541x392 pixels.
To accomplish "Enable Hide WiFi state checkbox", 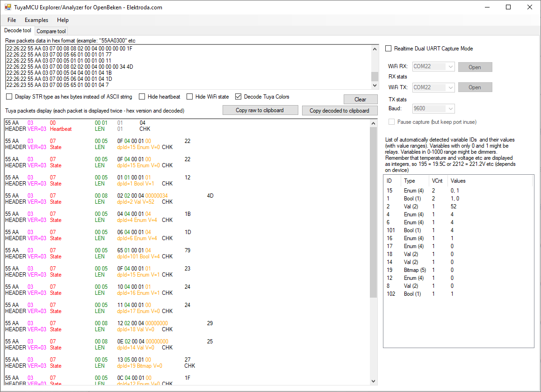I will tap(190, 97).
